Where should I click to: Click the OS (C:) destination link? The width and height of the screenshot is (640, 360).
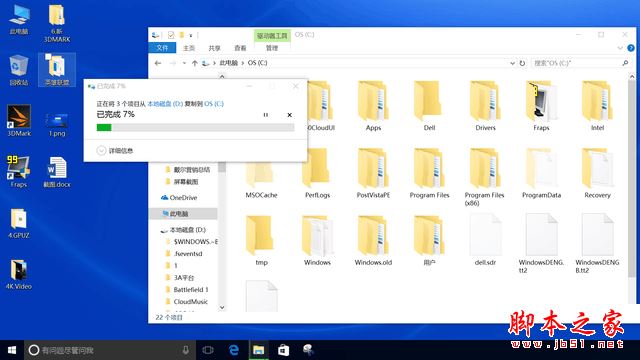[214, 104]
